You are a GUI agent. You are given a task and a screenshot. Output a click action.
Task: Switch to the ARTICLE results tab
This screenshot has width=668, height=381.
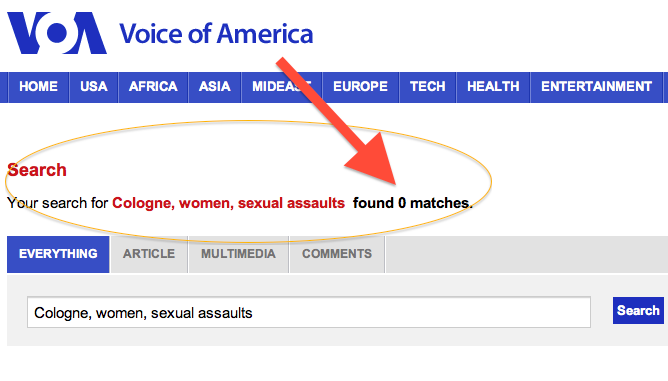coord(149,254)
